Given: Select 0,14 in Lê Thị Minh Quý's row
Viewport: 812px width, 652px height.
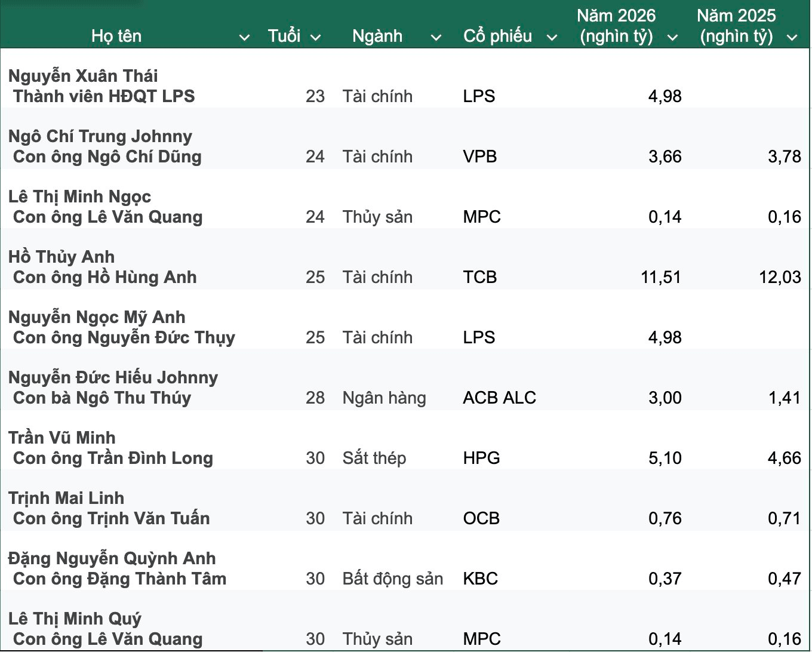Looking at the screenshot, I should click(665, 639).
